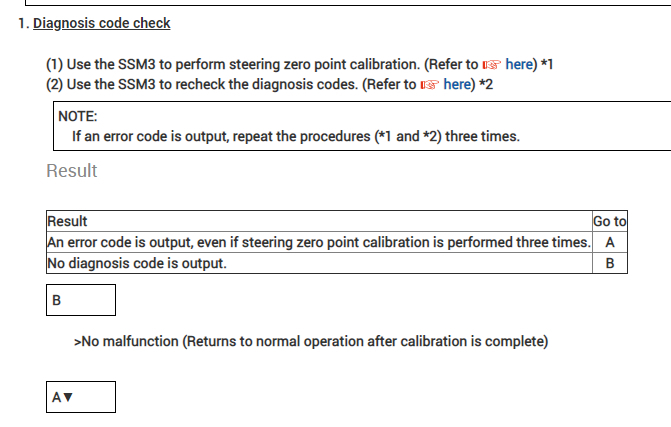
Task: Expand the 'A▼' box
Action: pyautogui.click(x=81, y=398)
